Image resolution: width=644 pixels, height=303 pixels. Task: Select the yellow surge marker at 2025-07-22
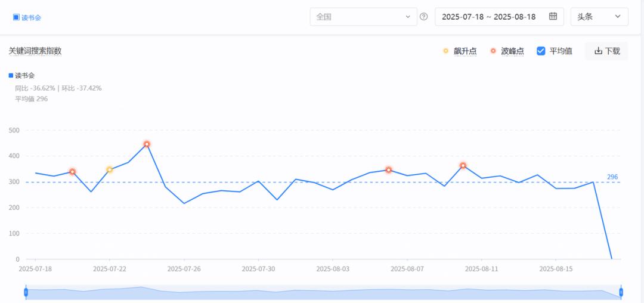click(x=109, y=169)
